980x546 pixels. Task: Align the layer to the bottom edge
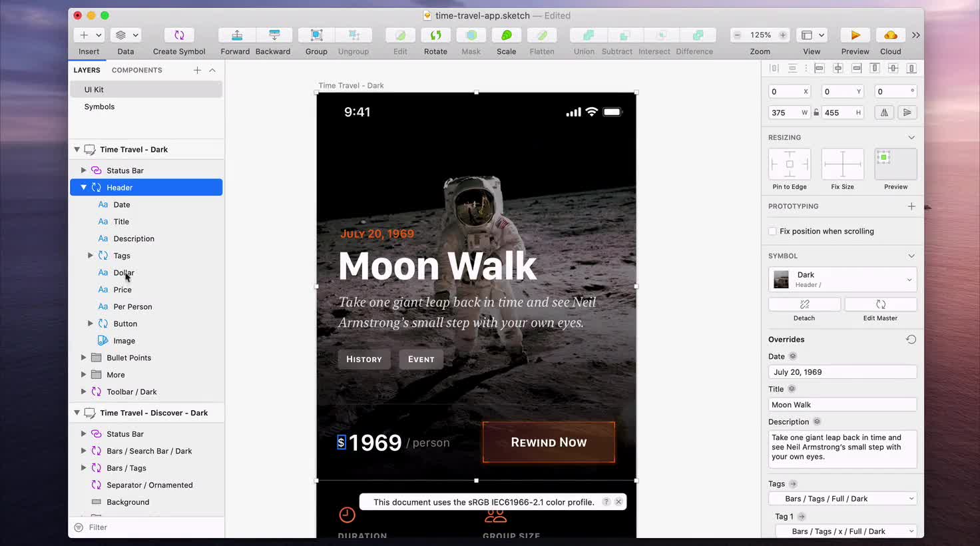click(912, 68)
